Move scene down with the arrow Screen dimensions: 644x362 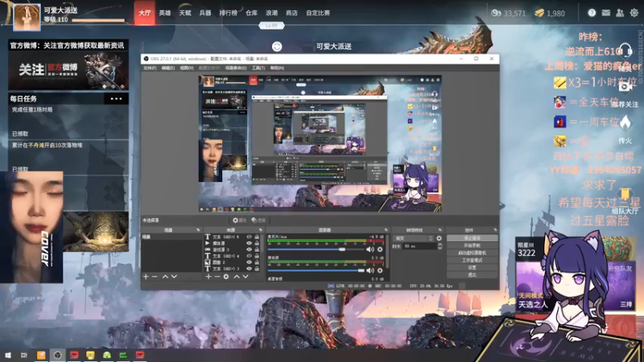click(x=174, y=277)
